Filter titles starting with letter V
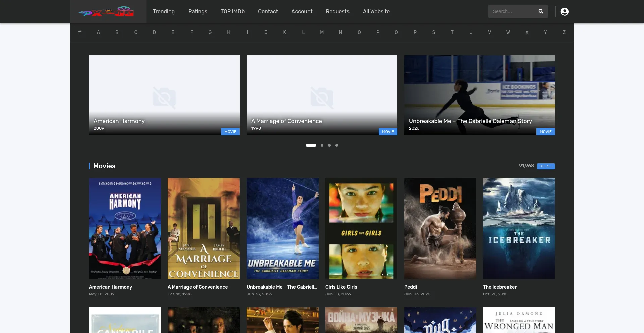 (490, 32)
